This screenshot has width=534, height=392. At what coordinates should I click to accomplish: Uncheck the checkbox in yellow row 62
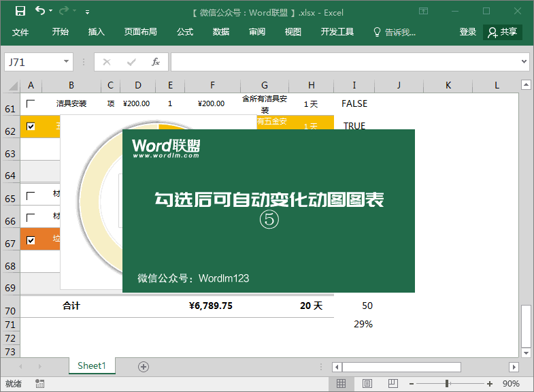[x=31, y=127]
